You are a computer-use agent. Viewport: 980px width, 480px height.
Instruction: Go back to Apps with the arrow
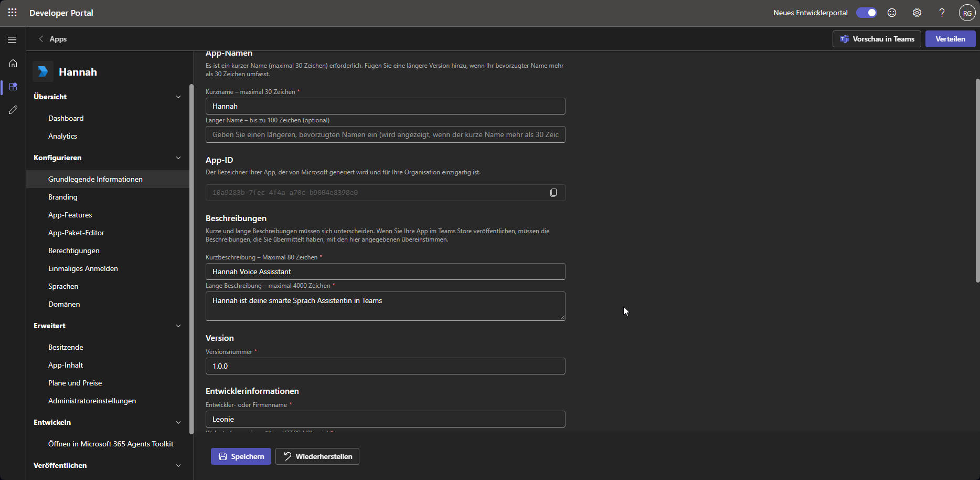[x=41, y=39]
